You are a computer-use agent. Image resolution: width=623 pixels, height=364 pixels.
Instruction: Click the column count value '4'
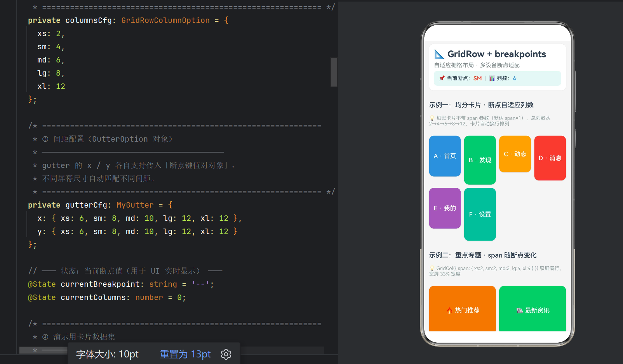tap(514, 78)
